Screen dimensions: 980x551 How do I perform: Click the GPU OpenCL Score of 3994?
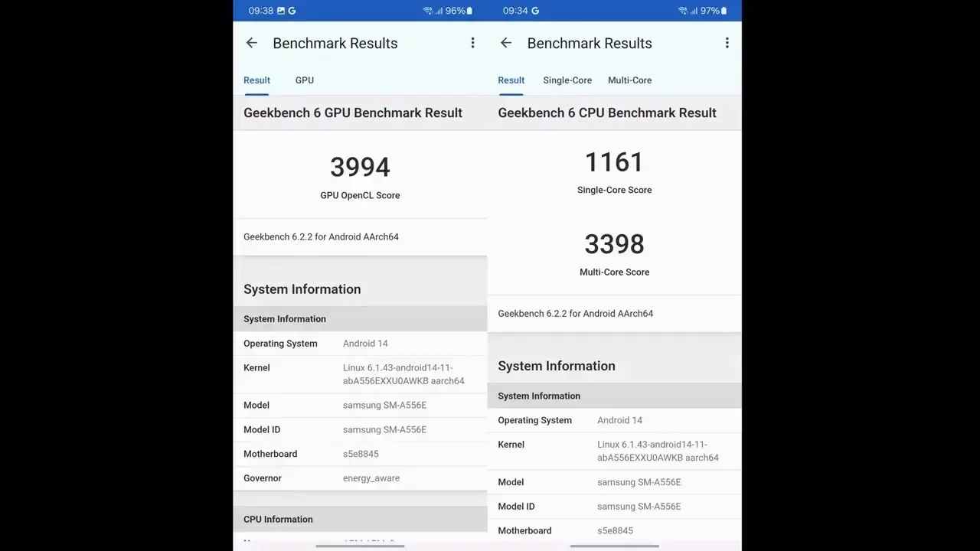(360, 167)
